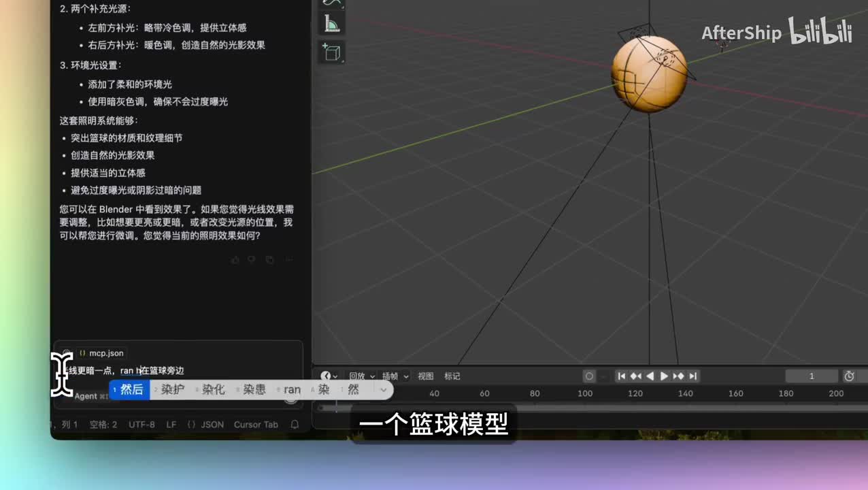Select the Add Cube tool

click(x=332, y=52)
